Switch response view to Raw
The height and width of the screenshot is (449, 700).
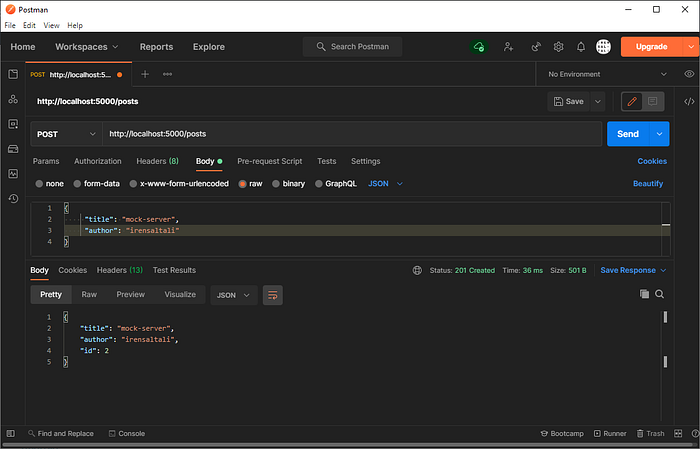tap(89, 295)
